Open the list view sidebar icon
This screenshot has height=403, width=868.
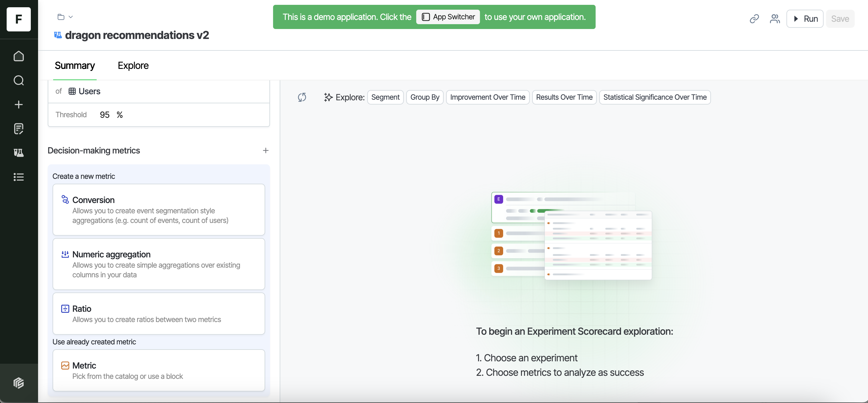click(18, 177)
